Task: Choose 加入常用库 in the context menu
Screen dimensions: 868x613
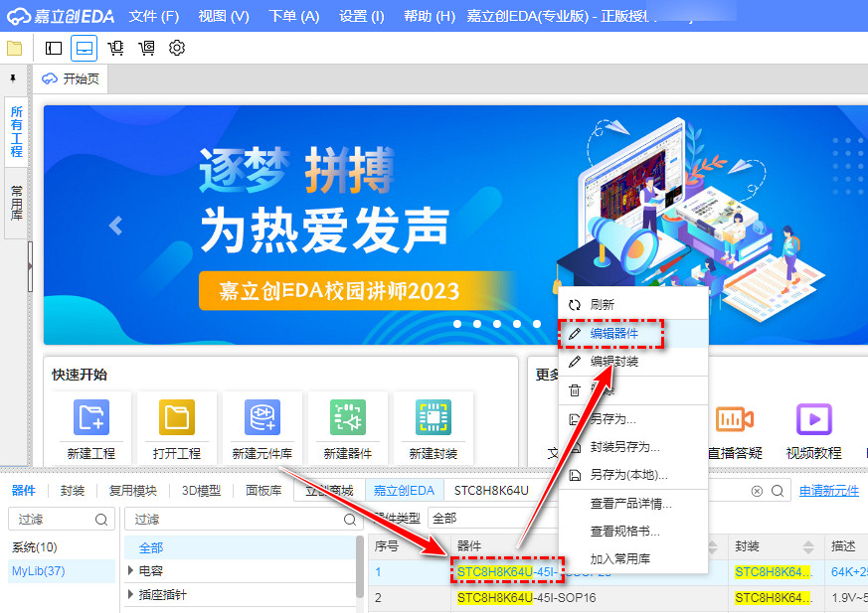Action: point(632,558)
